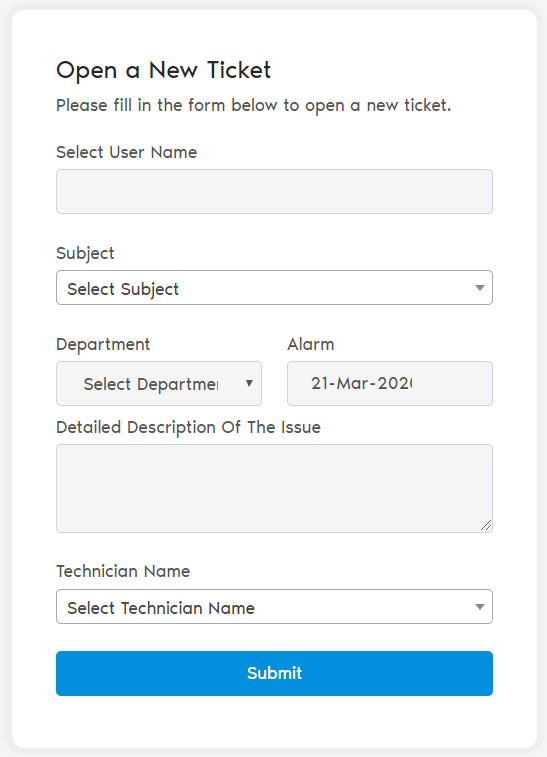Submit the new ticket form
Screen dimensions: 547x757
coord(274,673)
